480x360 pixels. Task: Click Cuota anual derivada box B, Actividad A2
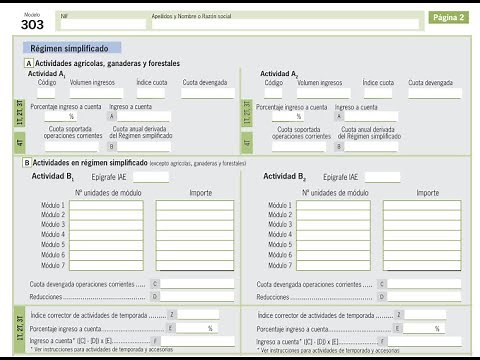pyautogui.click(x=371, y=147)
